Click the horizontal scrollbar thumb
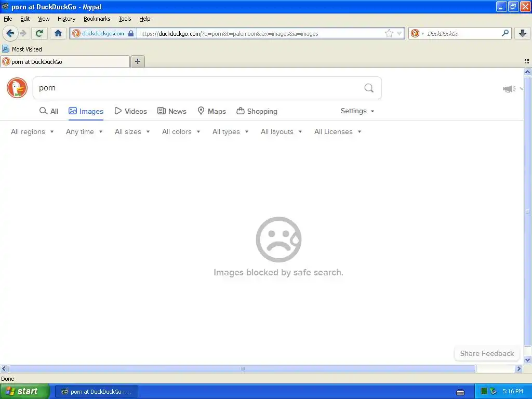Viewport: 532px width, 399px height. click(x=242, y=369)
